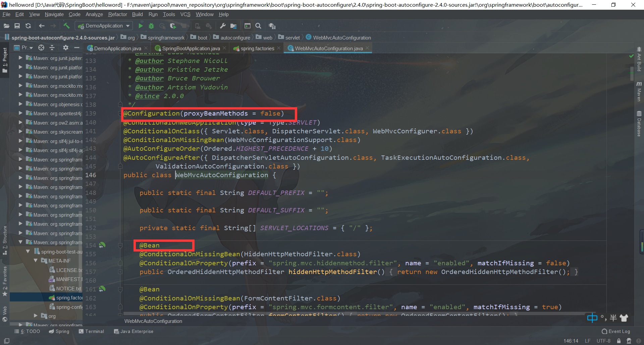Hide the Project panel with minus icon
Screen dimensions: 644x345
tap(76, 48)
